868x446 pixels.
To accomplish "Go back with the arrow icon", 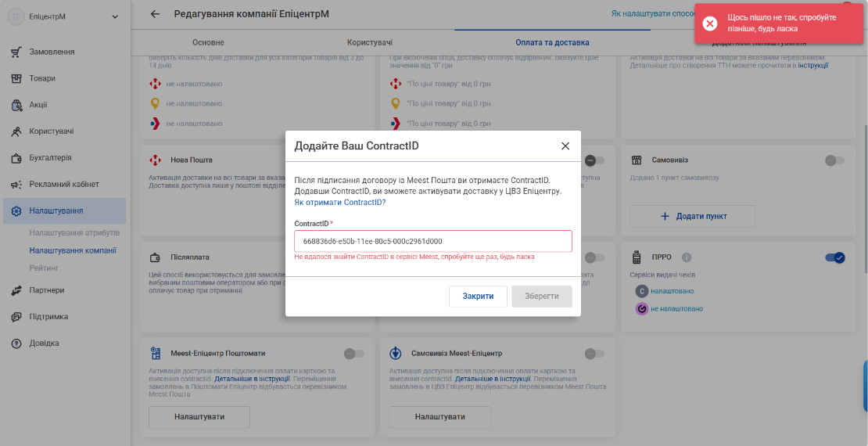I will click(x=155, y=14).
